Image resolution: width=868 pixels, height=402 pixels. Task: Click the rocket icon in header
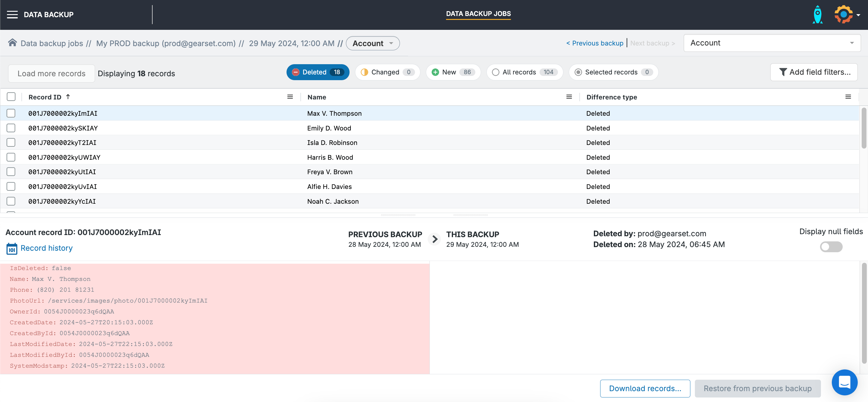(x=817, y=14)
